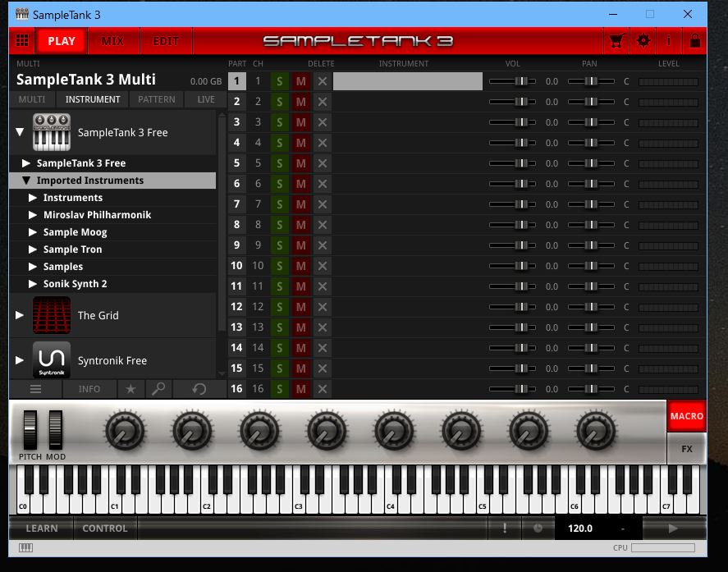
Task: Click the first macro knob
Action: point(125,431)
